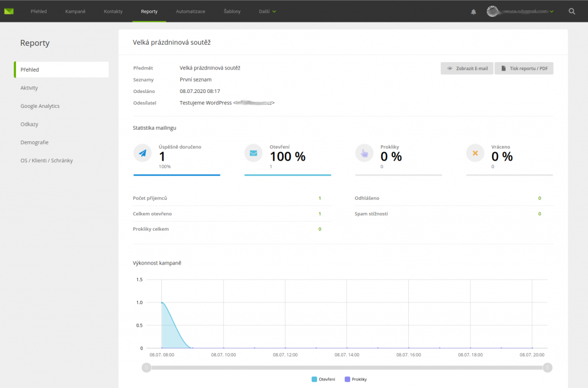Click the Tisk reportu / PDF button
Viewport: 588px width, 388px height.
click(524, 68)
